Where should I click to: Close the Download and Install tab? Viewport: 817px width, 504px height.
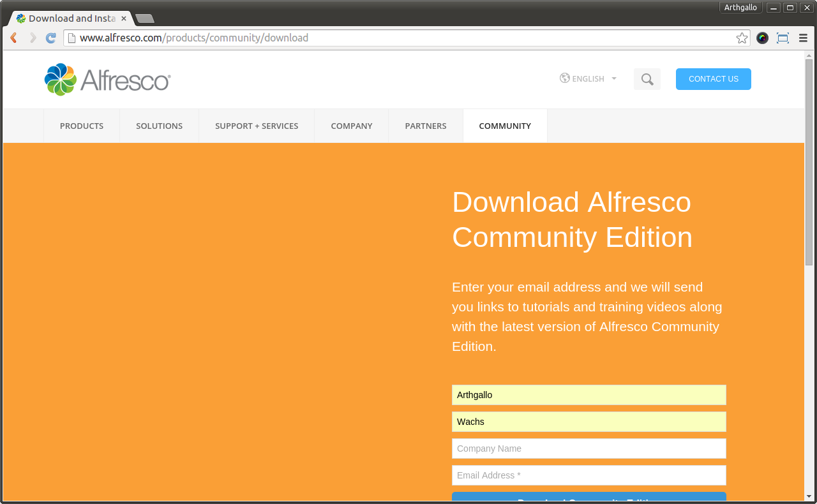click(x=124, y=19)
